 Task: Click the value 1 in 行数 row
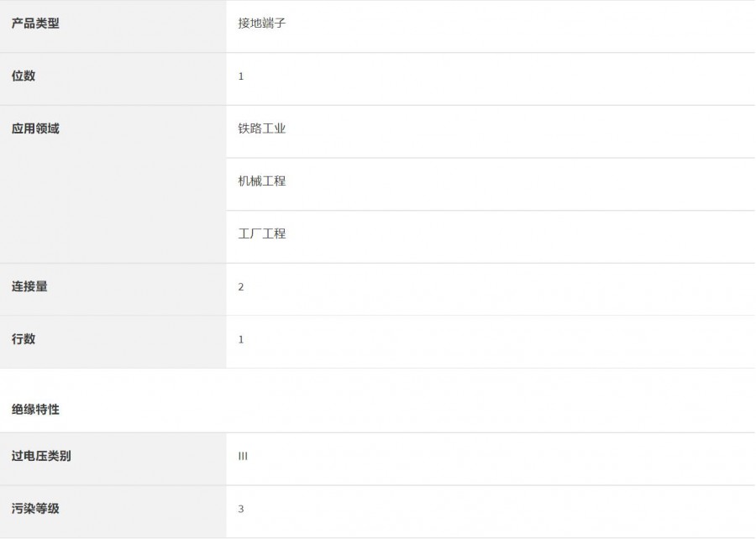pyautogui.click(x=241, y=340)
